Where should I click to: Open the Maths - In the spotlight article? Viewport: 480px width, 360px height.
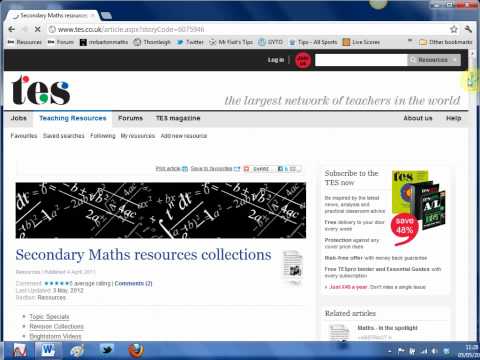(387, 328)
